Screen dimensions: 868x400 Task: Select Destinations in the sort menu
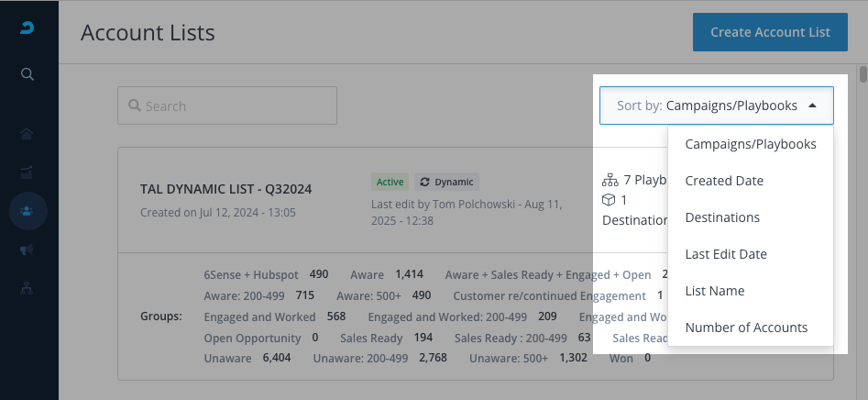click(x=722, y=217)
